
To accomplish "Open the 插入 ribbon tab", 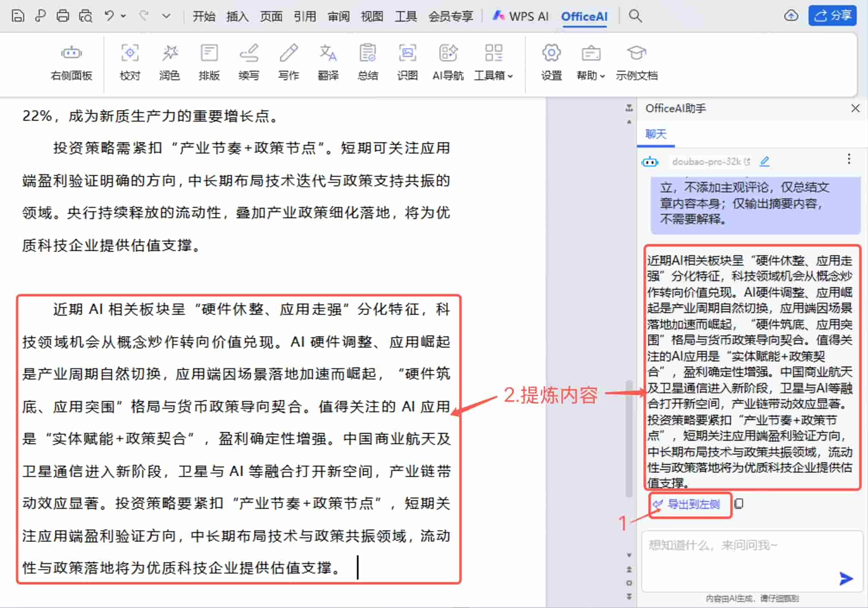I will tap(237, 16).
